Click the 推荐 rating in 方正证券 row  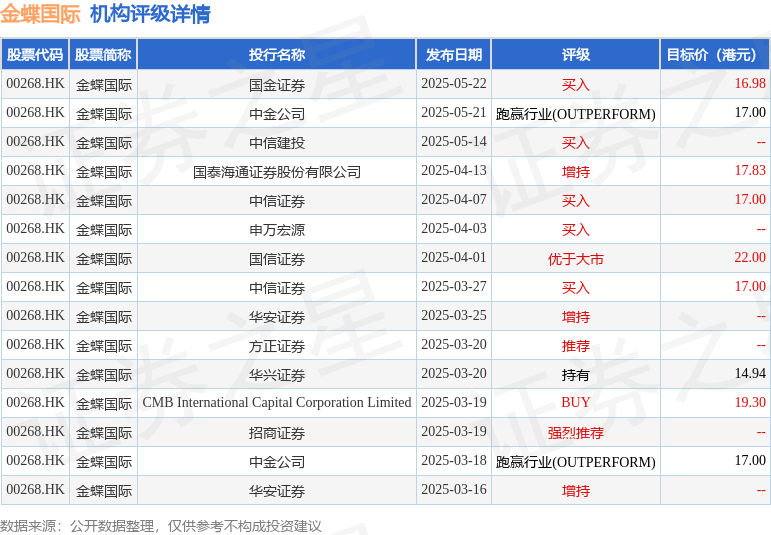click(576, 346)
